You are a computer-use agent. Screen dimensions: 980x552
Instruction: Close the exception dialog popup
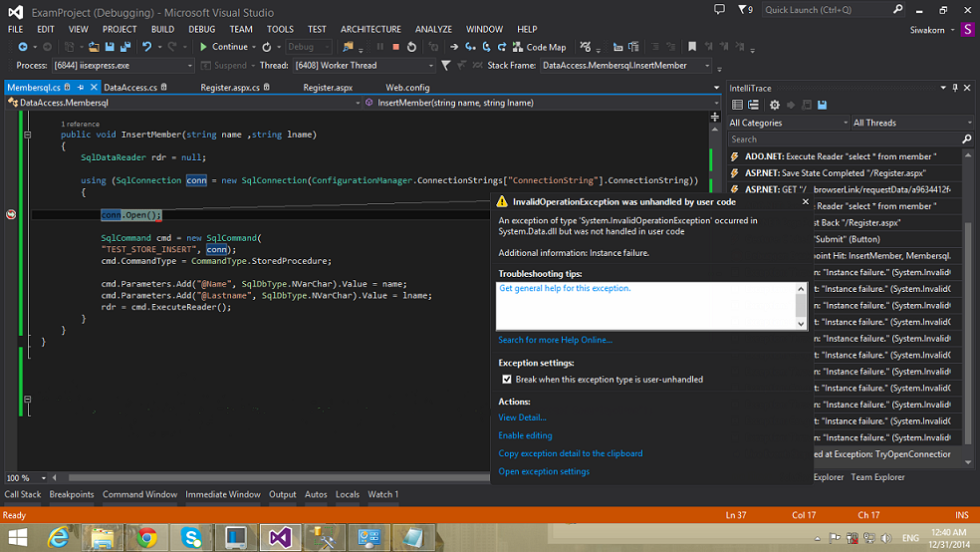click(805, 202)
